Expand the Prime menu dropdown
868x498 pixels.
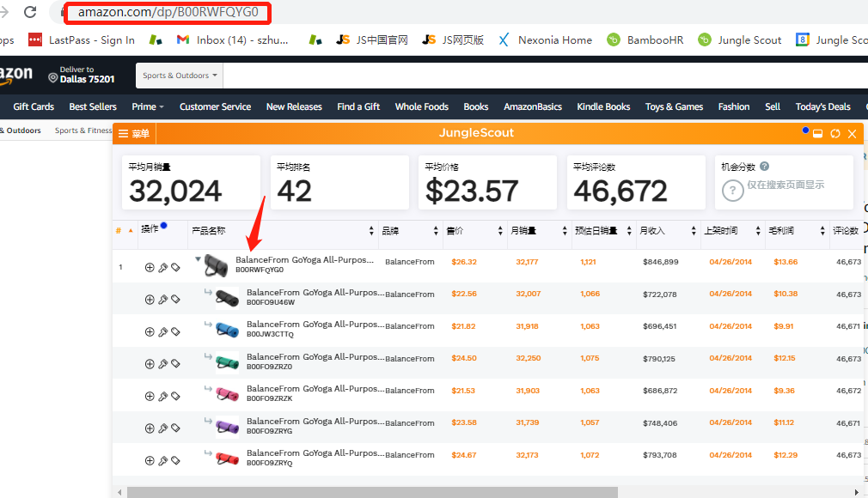[148, 106]
